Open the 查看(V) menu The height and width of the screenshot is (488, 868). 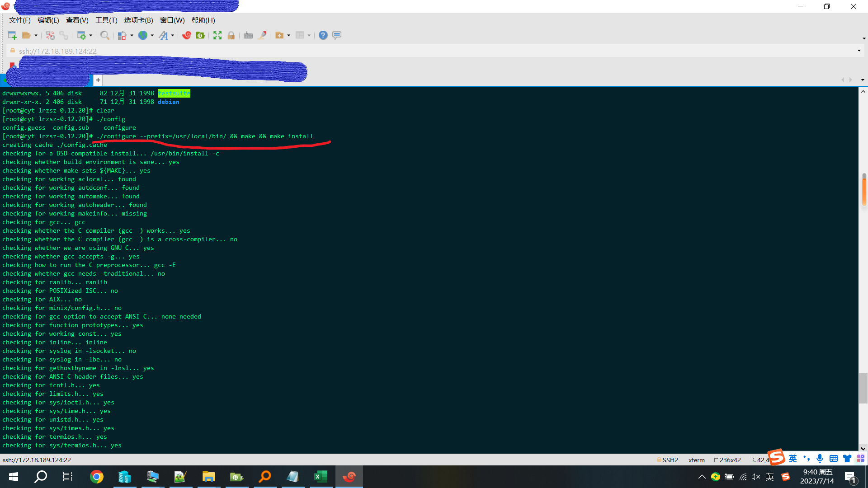coord(77,20)
